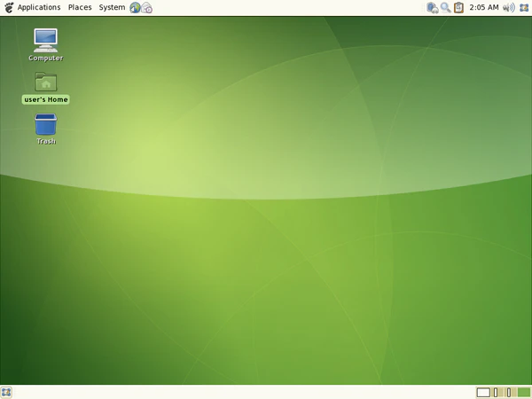The image size is (532, 399).
Task: Launch the web browser from the top panel
Action: [x=135, y=7]
